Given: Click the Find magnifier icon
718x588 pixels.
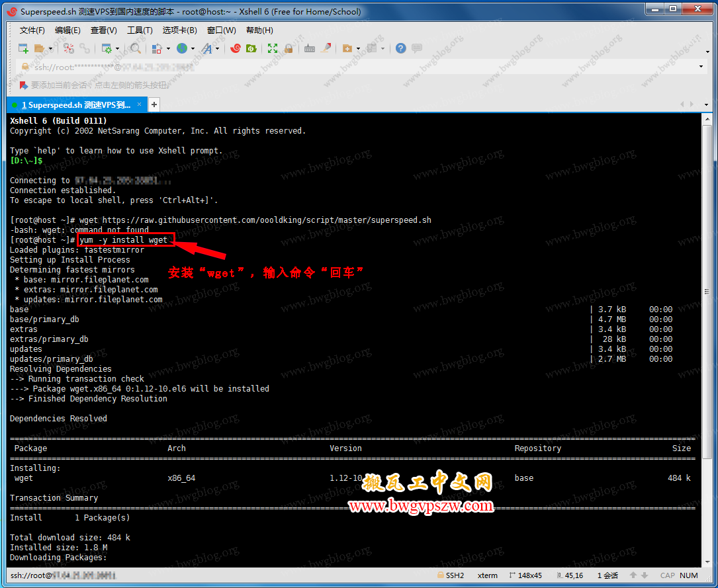Looking at the screenshot, I should click(136, 48).
